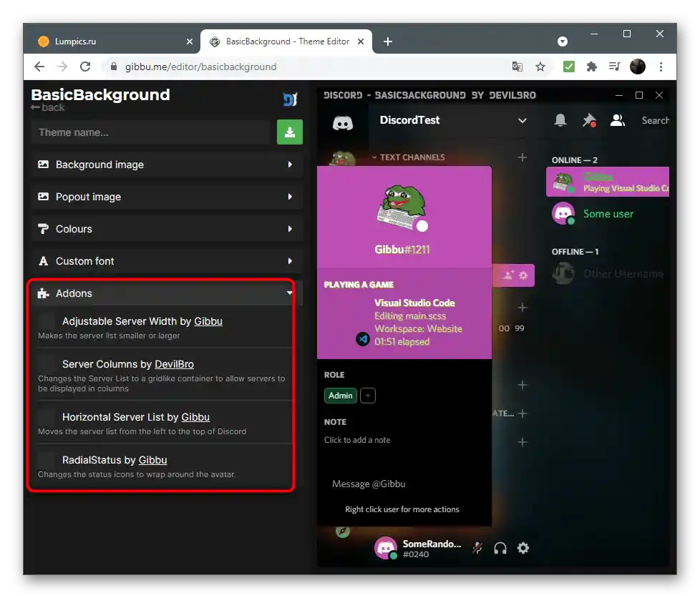700x598 pixels.
Task: Collapse the TEXT CHANNELS category
Action: [409, 157]
